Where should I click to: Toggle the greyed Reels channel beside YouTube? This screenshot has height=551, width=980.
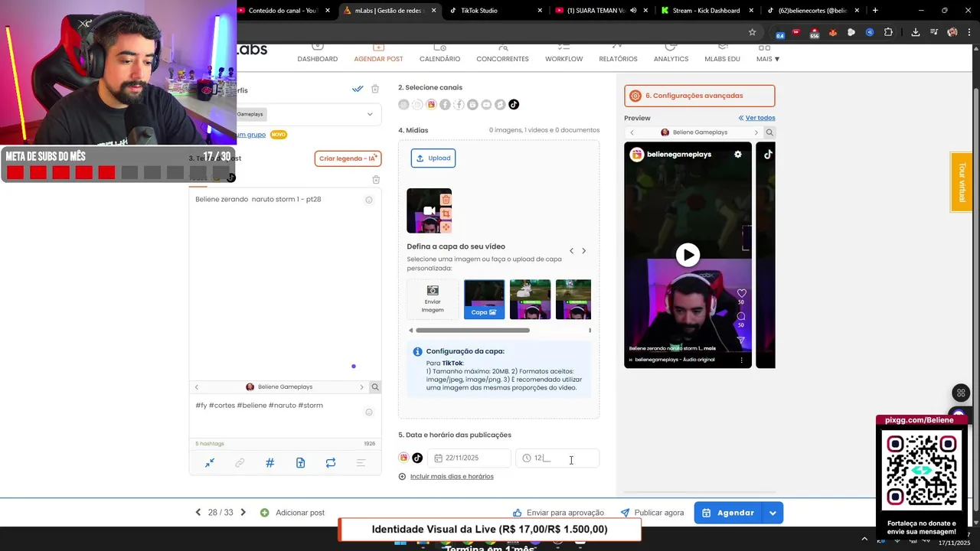[472, 105]
